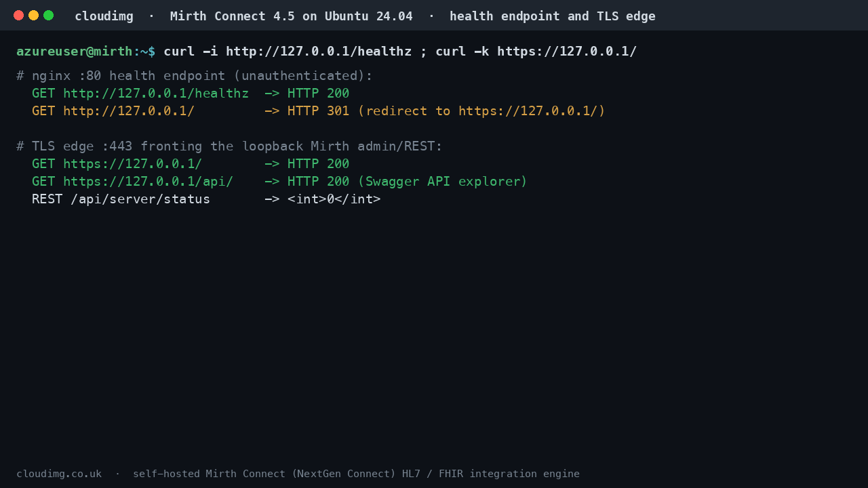Click the title text 'health endpoint and TLS edge'
The width and height of the screenshot is (868, 488).
(553, 16)
